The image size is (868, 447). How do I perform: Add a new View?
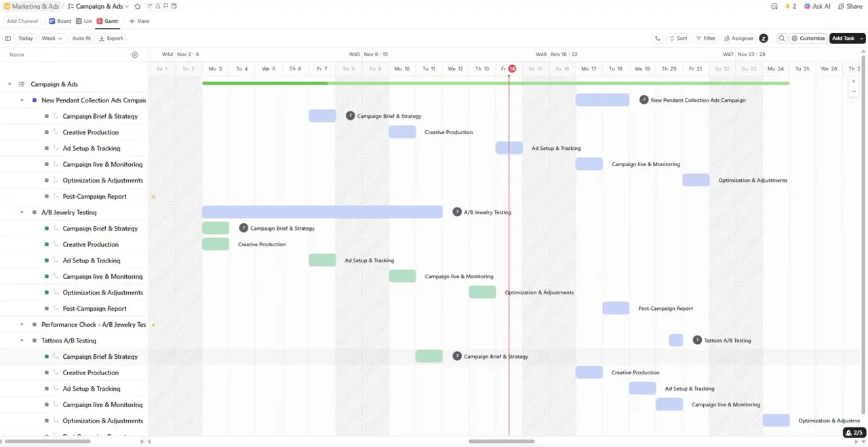[139, 21]
